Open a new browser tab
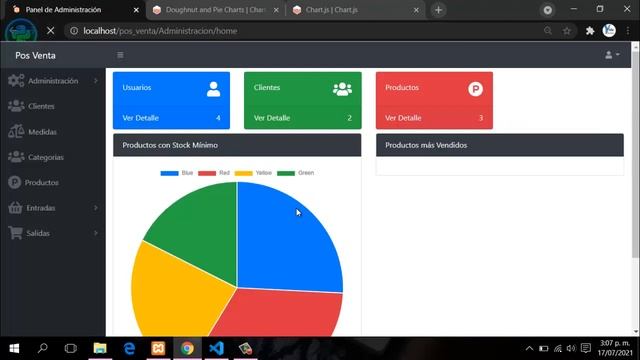 (438, 10)
